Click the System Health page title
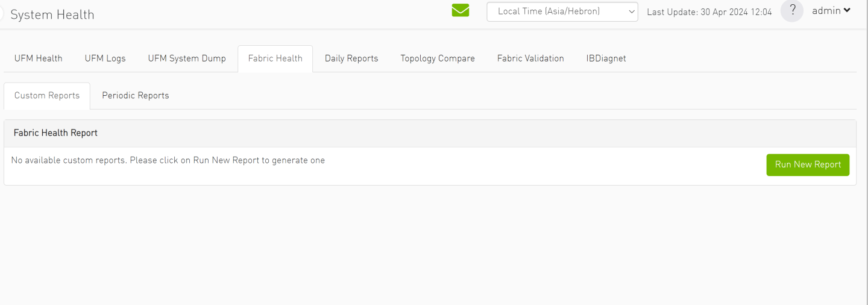Image resolution: width=868 pixels, height=305 pixels. (52, 14)
